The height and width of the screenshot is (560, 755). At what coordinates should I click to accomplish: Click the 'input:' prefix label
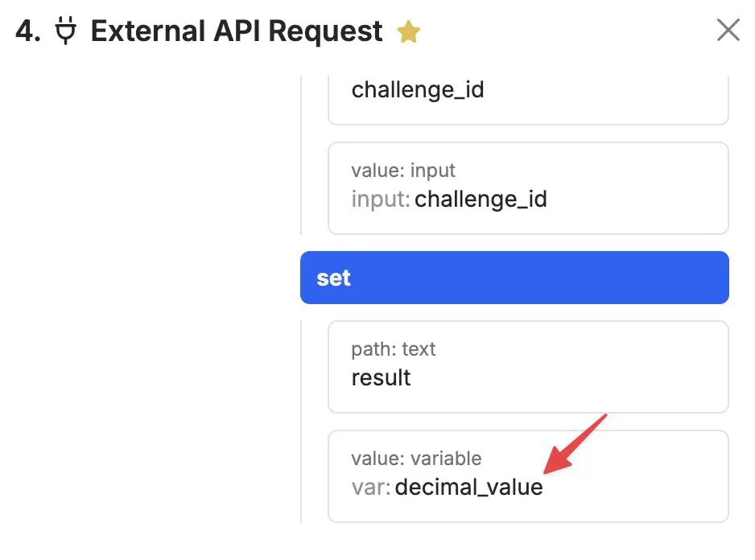(x=381, y=199)
